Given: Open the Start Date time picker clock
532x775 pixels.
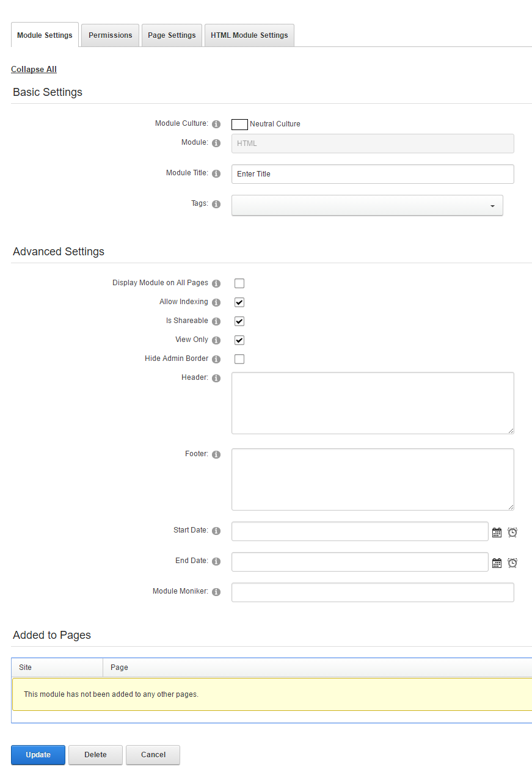Looking at the screenshot, I should (x=512, y=533).
